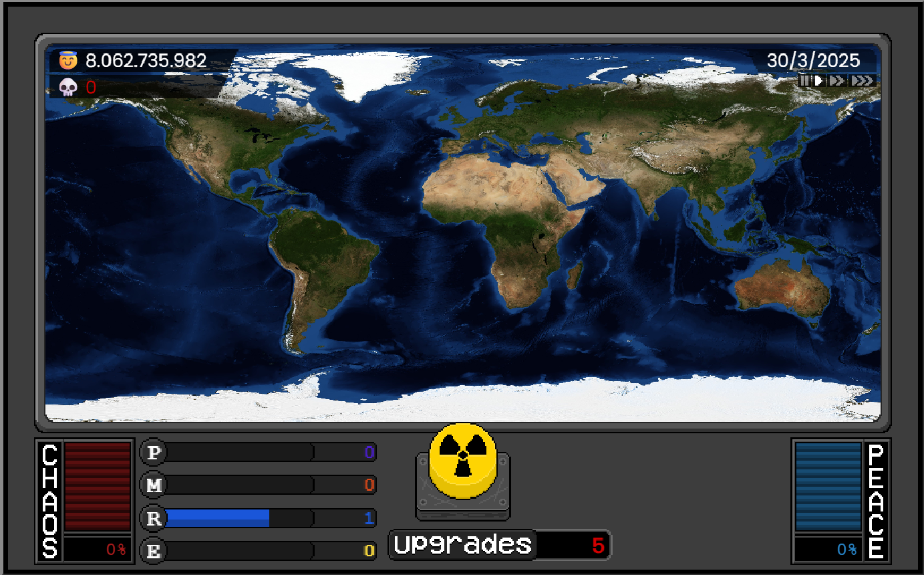Click the date 30/3/2025
This screenshot has height=575, width=924.
[x=813, y=60]
